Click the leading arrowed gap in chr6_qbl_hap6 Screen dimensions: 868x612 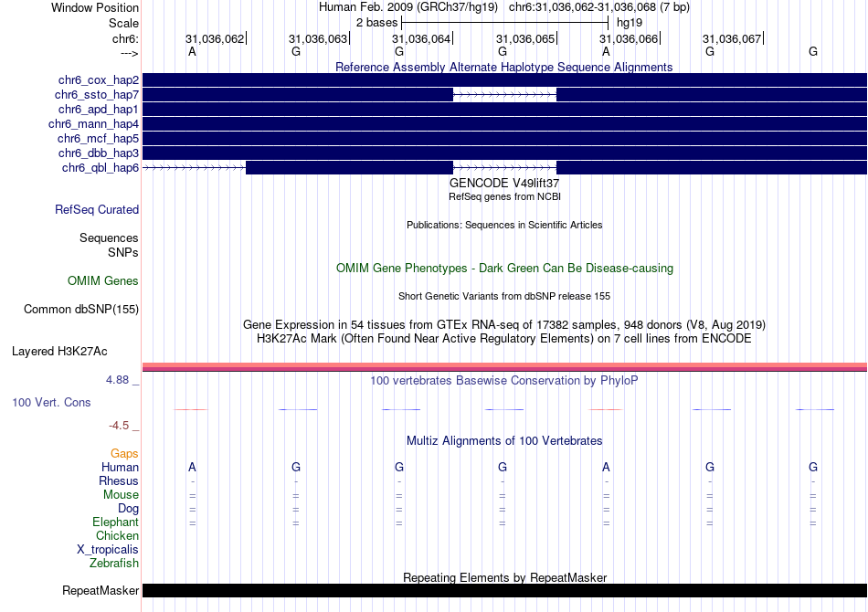coord(195,167)
